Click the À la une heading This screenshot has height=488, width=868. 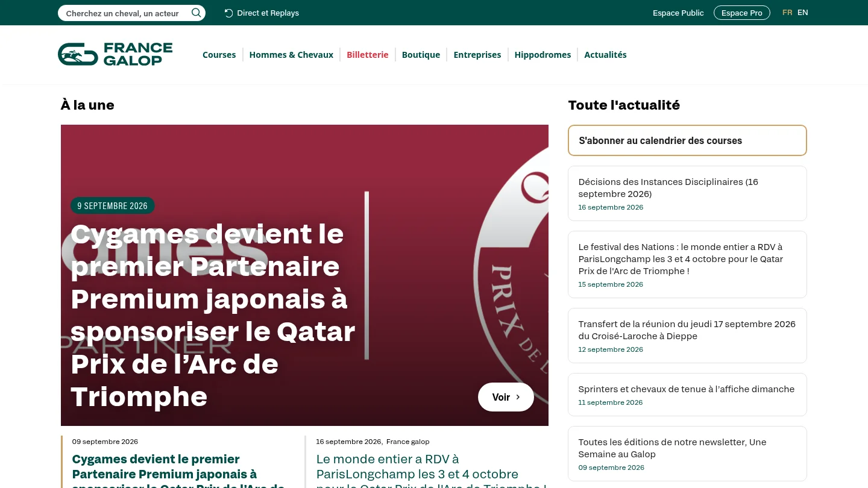[x=87, y=105]
